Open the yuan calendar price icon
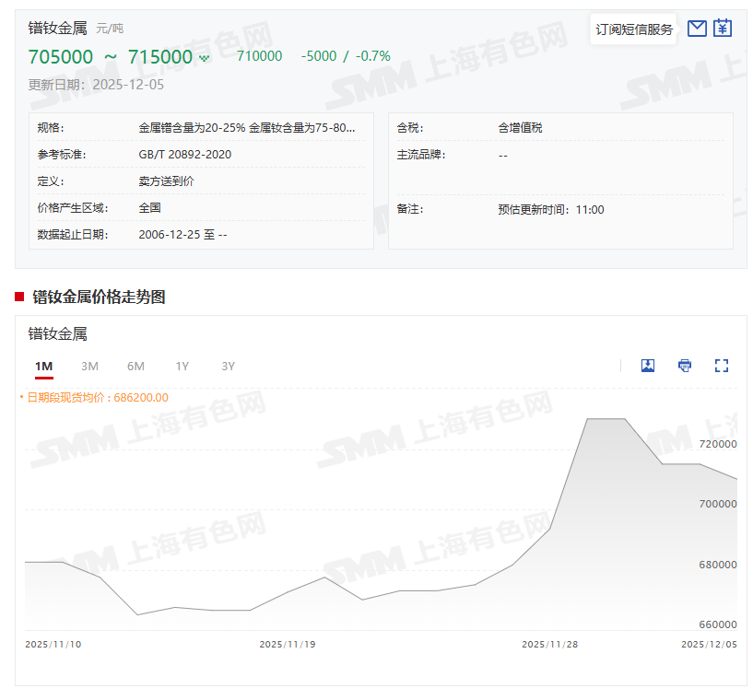The height and width of the screenshot is (700, 753). coord(723,29)
